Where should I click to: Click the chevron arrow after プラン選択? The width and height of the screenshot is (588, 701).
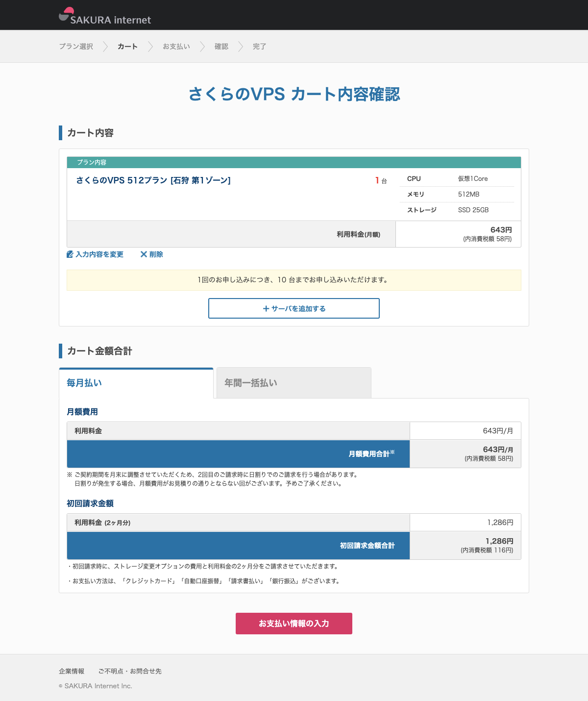point(105,47)
